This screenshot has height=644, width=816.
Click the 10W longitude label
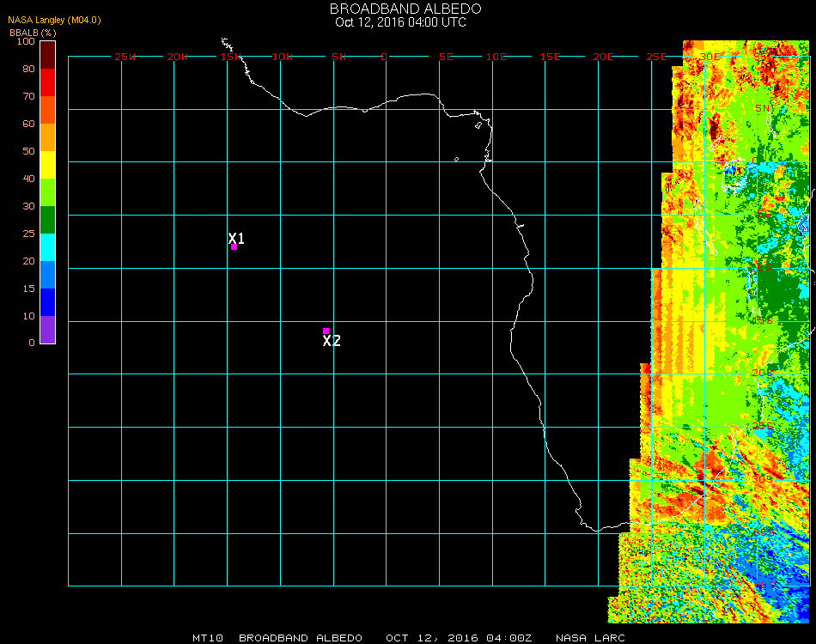(283, 57)
